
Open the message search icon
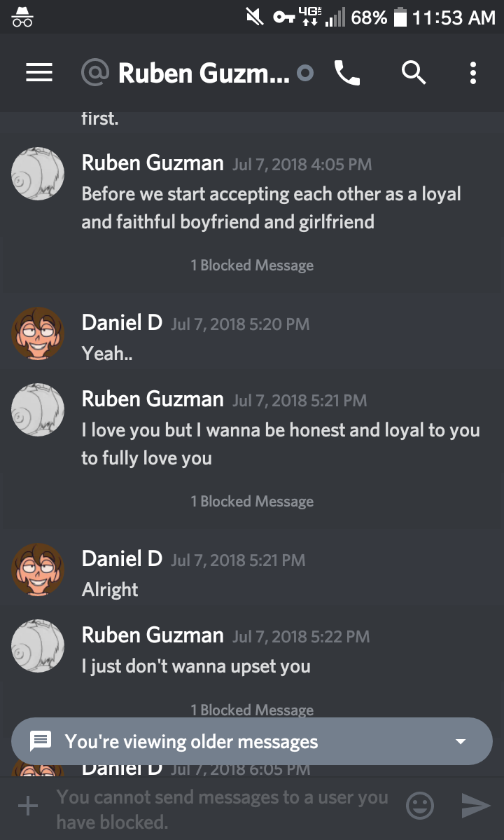[x=414, y=72]
